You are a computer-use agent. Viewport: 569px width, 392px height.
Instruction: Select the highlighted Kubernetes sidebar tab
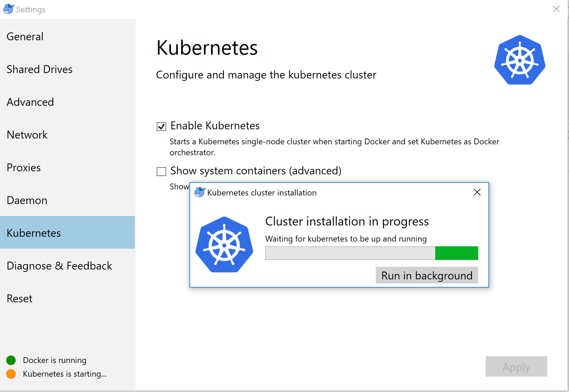click(x=68, y=232)
